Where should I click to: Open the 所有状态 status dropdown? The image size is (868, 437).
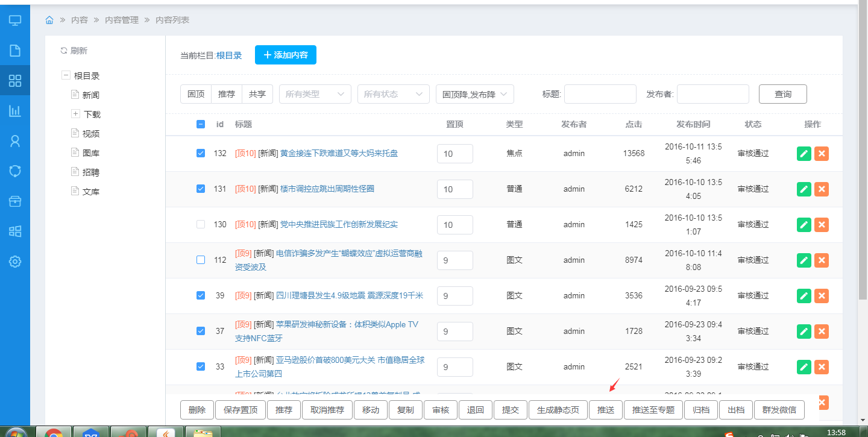pyautogui.click(x=393, y=94)
